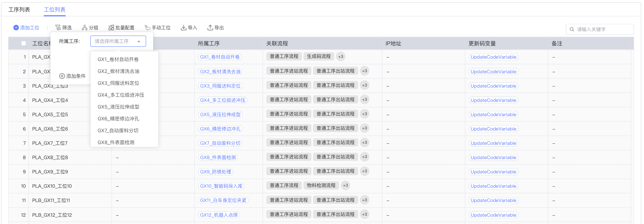Select GX7_自动废料分切 option in dropdown

coord(118,130)
